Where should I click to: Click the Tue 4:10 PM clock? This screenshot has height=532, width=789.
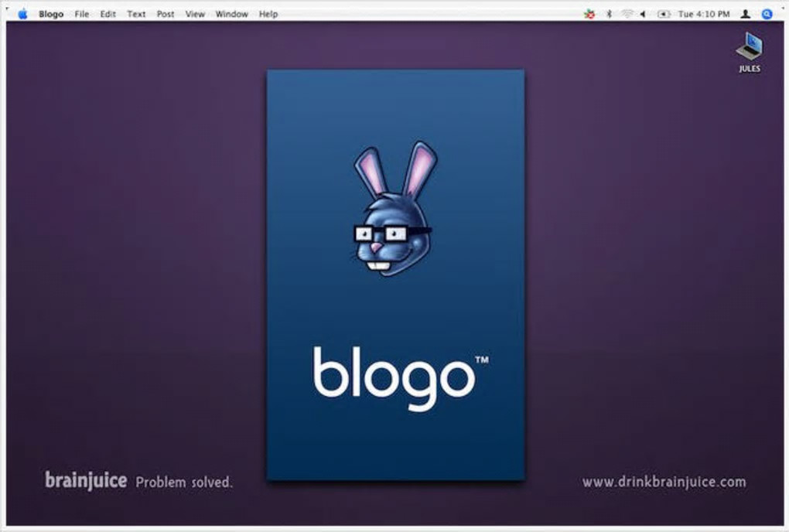coord(704,14)
